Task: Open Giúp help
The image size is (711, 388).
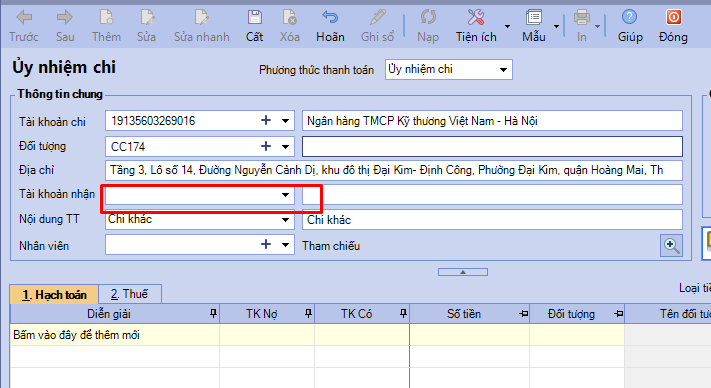Action: tap(630, 26)
